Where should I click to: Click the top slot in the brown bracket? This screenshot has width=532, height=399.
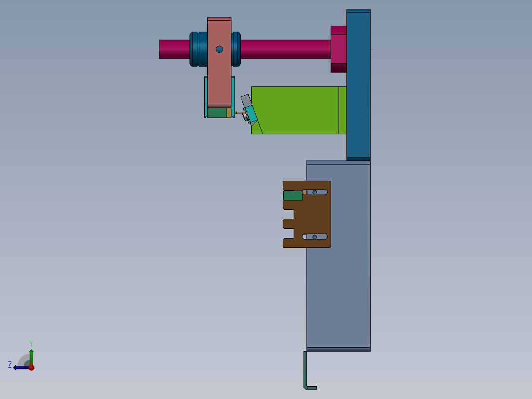pyautogui.click(x=315, y=192)
